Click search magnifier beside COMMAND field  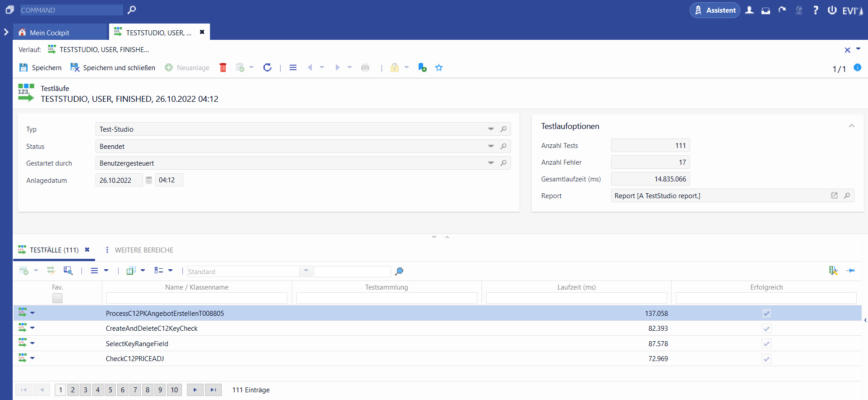coord(132,10)
